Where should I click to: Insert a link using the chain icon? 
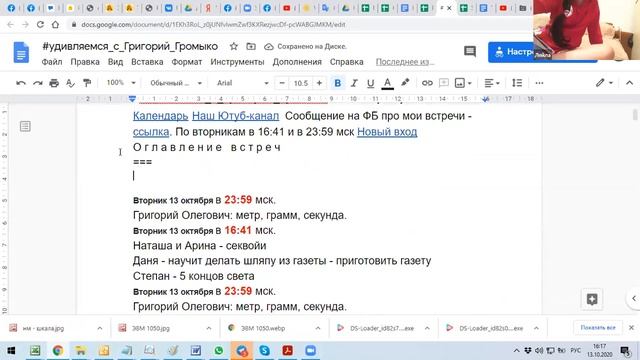point(427,83)
